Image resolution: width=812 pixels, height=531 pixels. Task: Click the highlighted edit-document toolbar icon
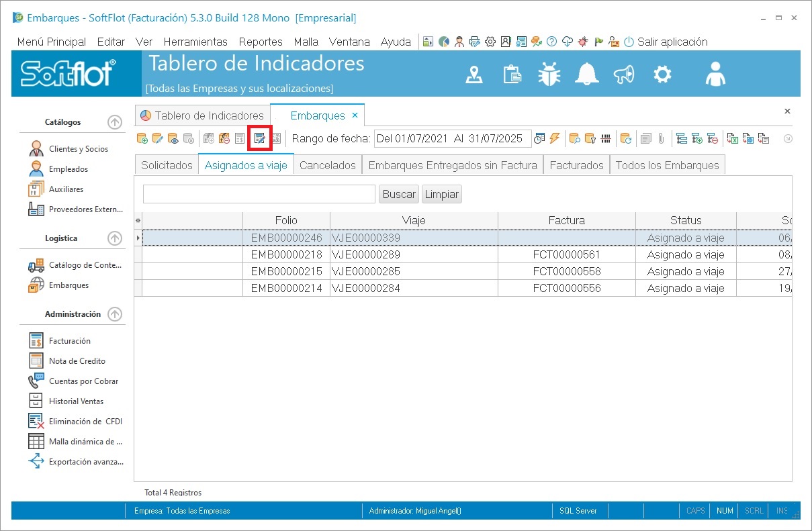click(259, 139)
